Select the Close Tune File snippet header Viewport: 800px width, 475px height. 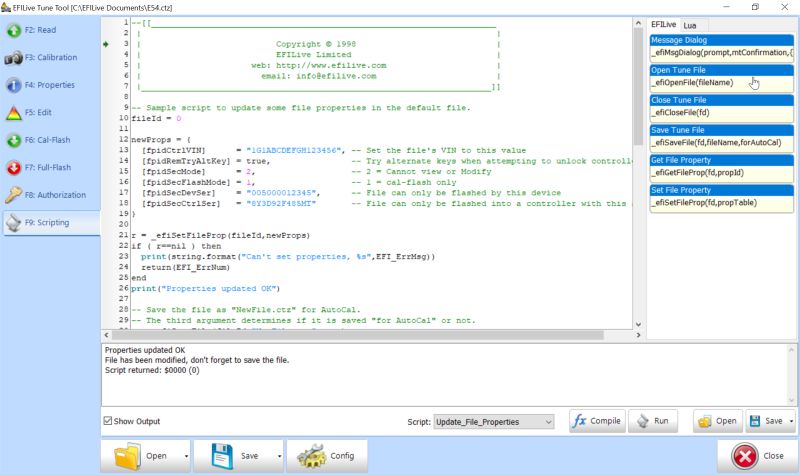coord(721,100)
